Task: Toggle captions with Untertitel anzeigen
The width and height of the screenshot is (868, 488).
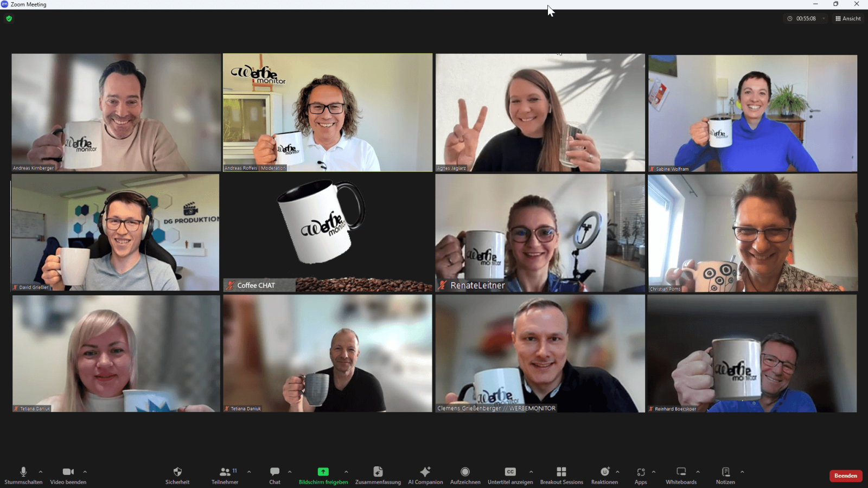Action: [510, 472]
